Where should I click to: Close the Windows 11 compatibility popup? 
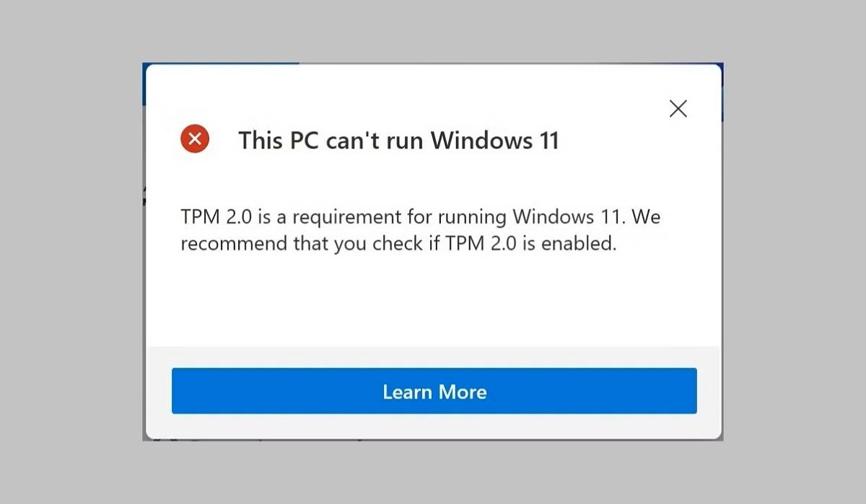[677, 108]
